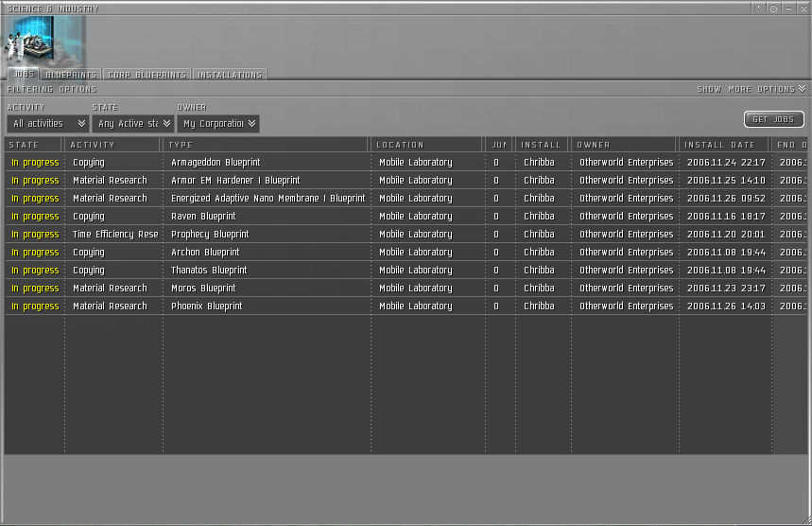This screenshot has width=812, height=526.
Task: Open the State filter dropdown
Action: click(133, 123)
